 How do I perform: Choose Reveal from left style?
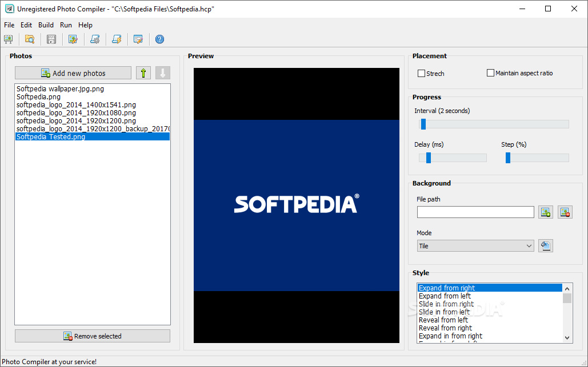490,320
